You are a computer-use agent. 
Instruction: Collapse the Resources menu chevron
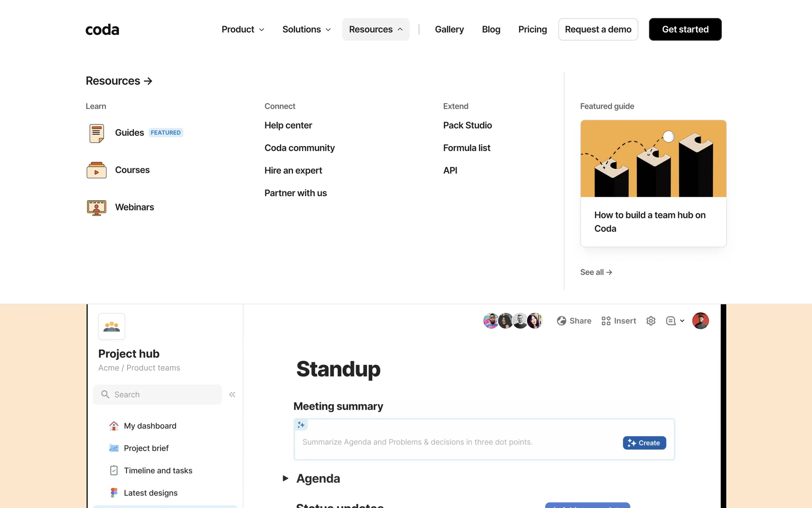400,30
